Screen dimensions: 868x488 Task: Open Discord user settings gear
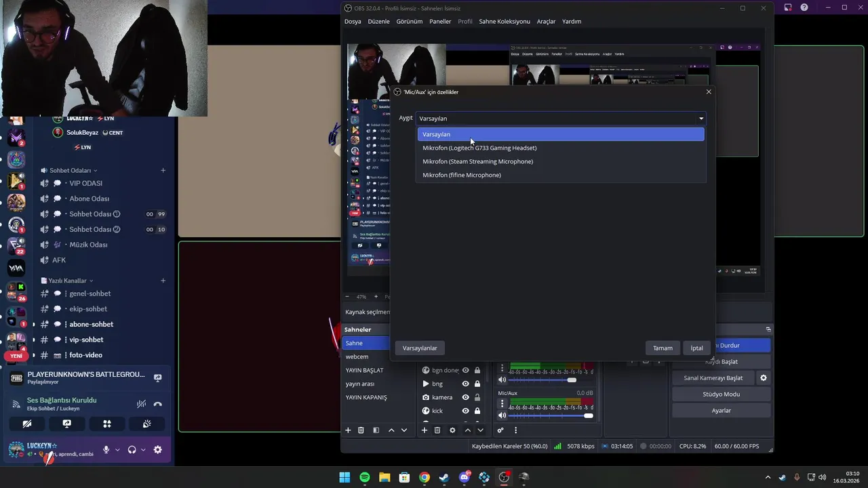158,449
